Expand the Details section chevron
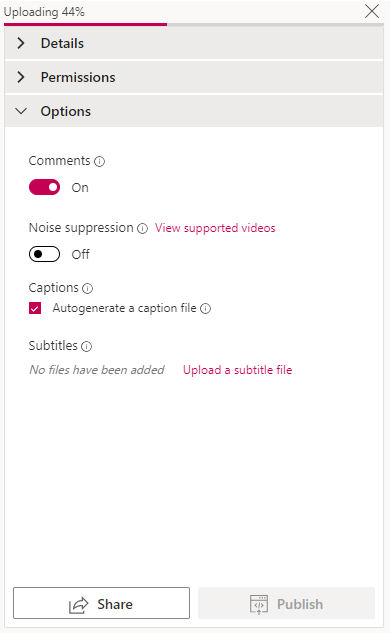390x633 pixels. pyautogui.click(x=21, y=43)
